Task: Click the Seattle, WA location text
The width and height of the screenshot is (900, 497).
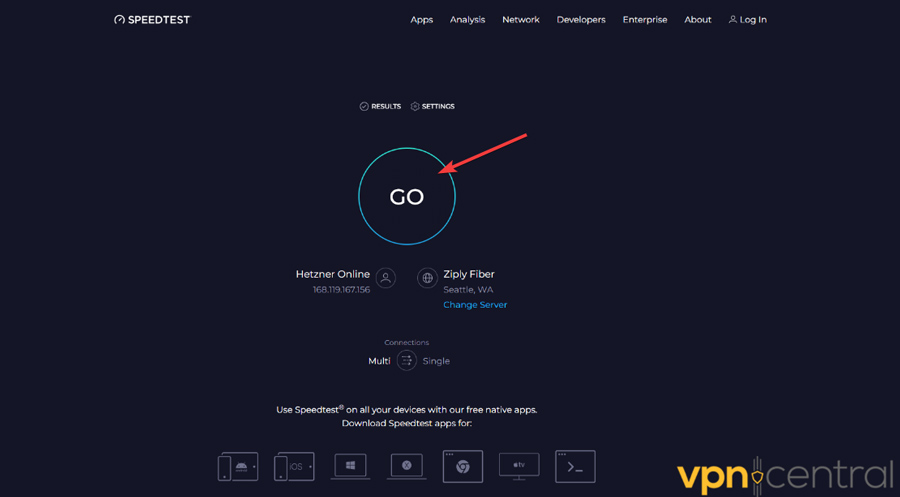Action: (468, 290)
